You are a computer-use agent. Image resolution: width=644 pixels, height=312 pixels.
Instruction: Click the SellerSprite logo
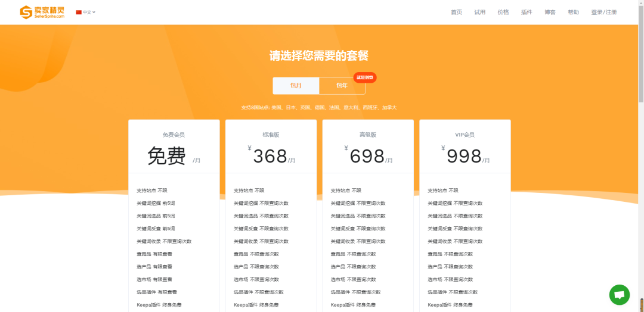coord(42,13)
